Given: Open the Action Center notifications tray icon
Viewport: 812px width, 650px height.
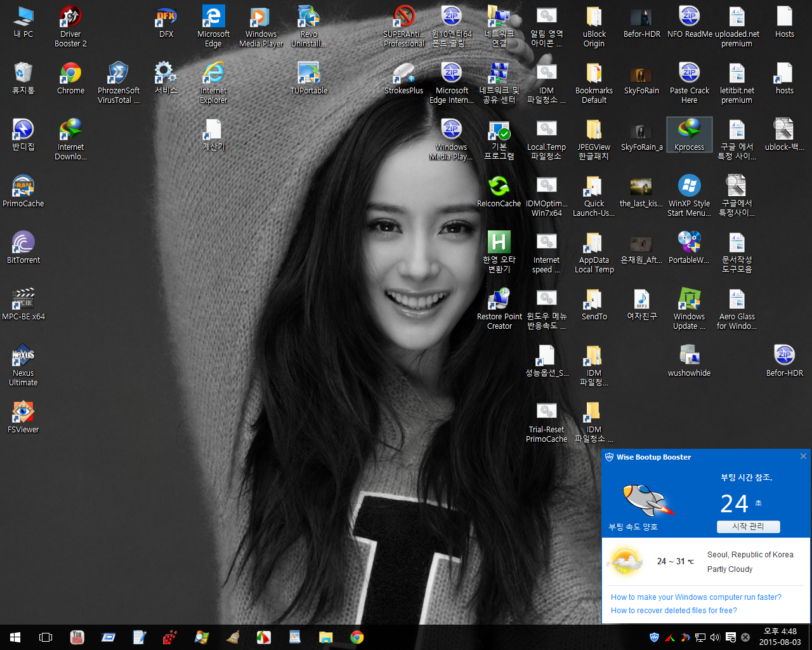Looking at the screenshot, I should point(731,637).
